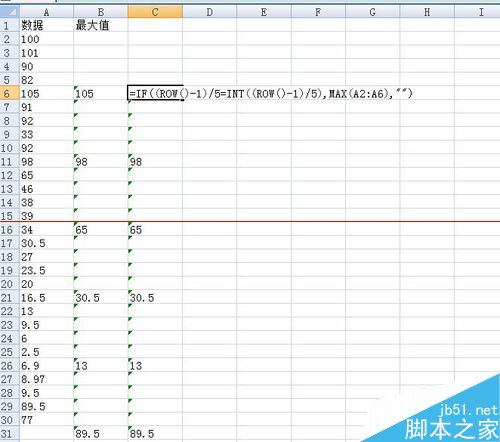Click cell A3 with value 101

tap(47, 53)
